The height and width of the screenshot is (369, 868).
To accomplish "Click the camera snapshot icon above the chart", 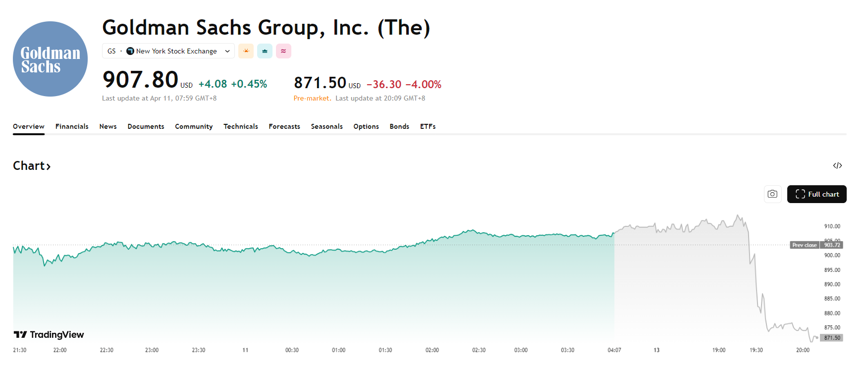I will [772, 194].
